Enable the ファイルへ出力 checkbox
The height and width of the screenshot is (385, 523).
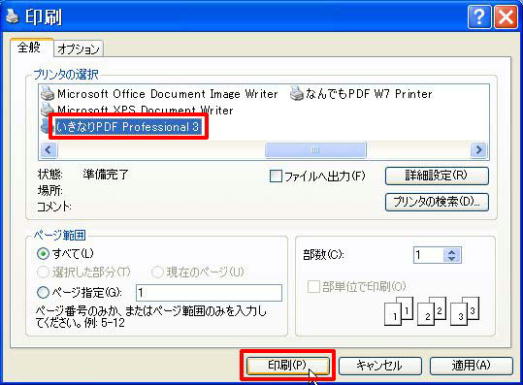pyautogui.click(x=276, y=176)
